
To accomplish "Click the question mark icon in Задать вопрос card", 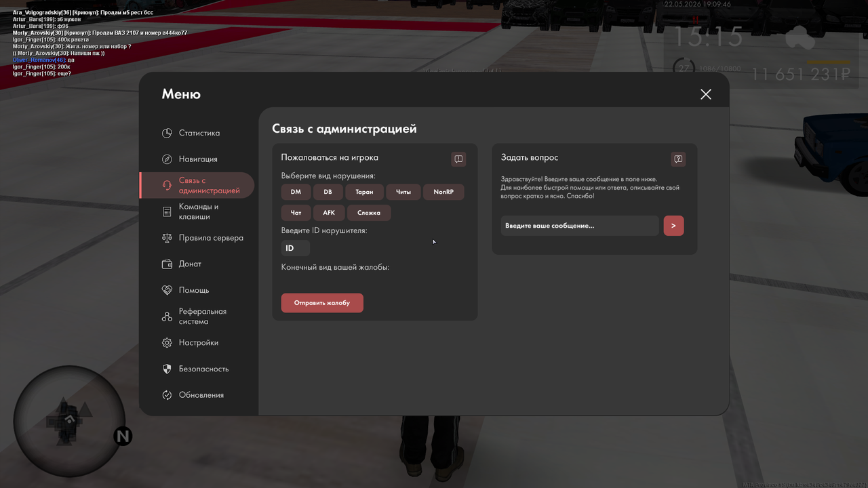I will pos(678,159).
